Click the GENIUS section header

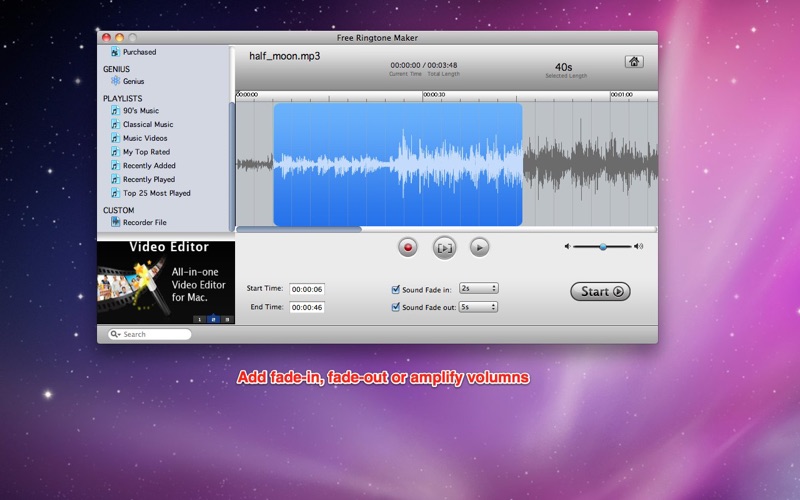coord(116,69)
